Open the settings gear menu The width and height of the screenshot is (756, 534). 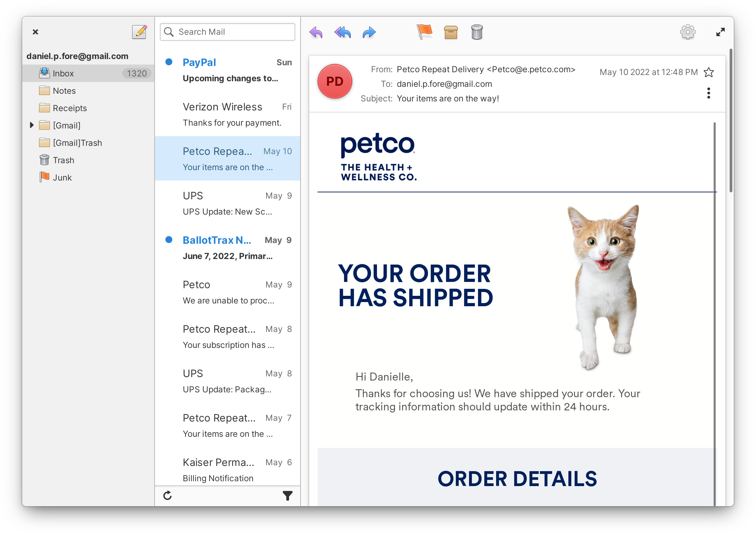point(688,32)
